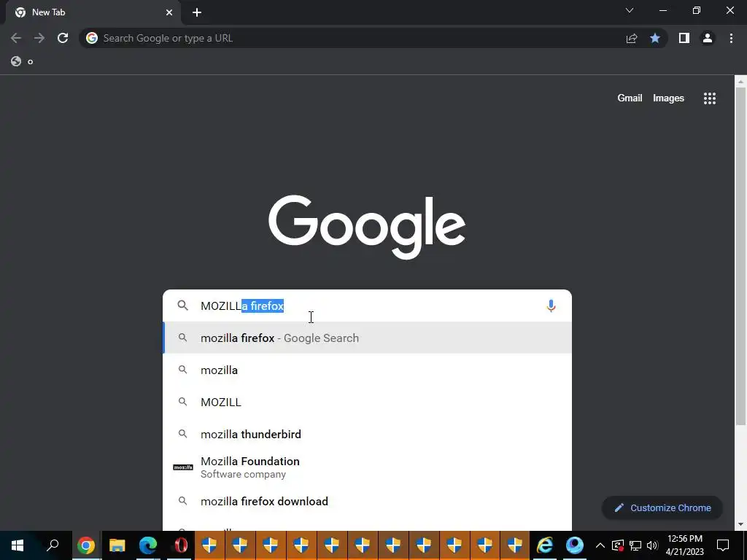
Task: Select the 'mozilla' suggestion
Action: (x=367, y=370)
